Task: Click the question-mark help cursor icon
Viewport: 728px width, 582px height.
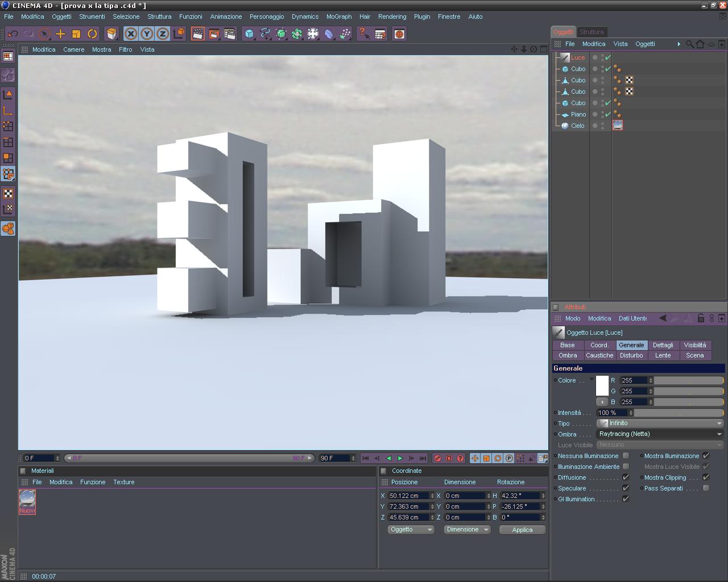Action: (x=364, y=34)
